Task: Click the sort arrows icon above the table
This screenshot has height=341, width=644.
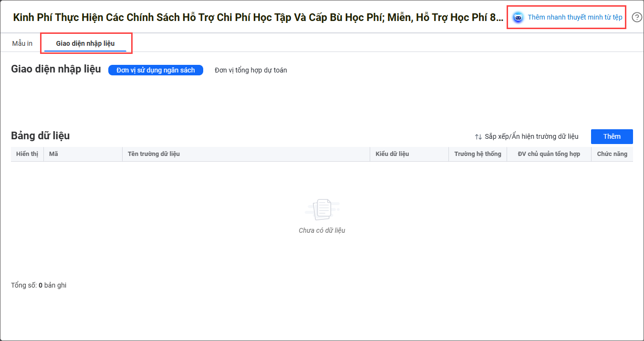Action: pyautogui.click(x=478, y=137)
